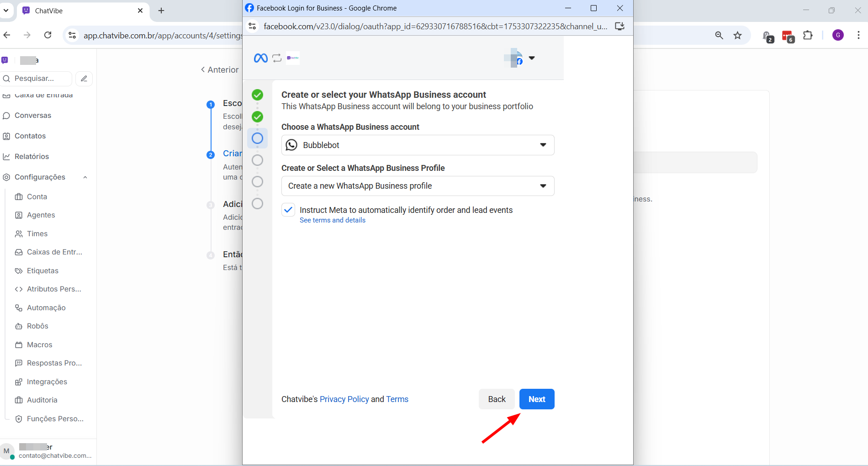Image resolution: width=868 pixels, height=466 pixels.
Task: Click the ChatVibe logo in sidebar
Action: coord(5,60)
